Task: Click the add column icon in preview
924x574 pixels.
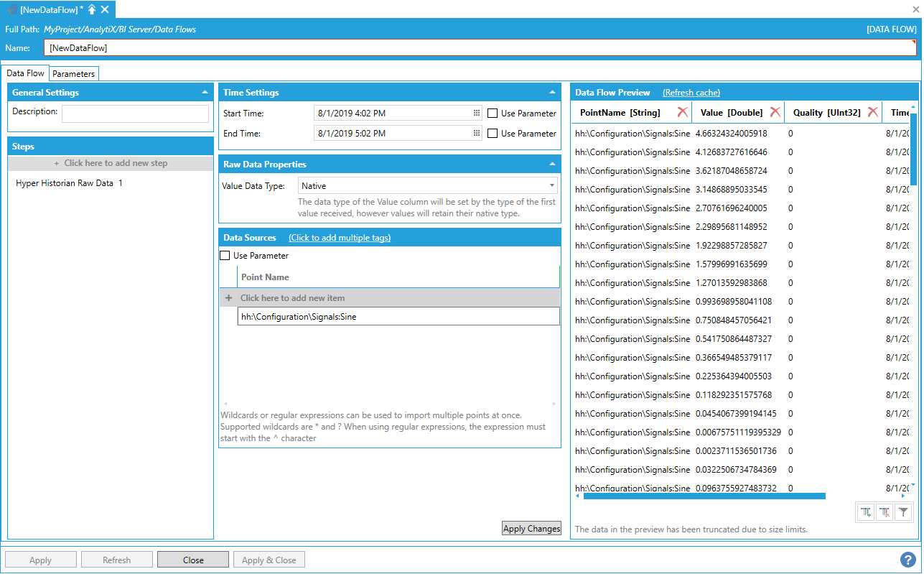Action: (866, 512)
